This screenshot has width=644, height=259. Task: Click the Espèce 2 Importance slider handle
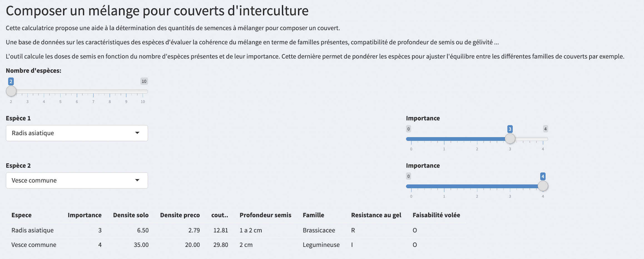coord(543,186)
